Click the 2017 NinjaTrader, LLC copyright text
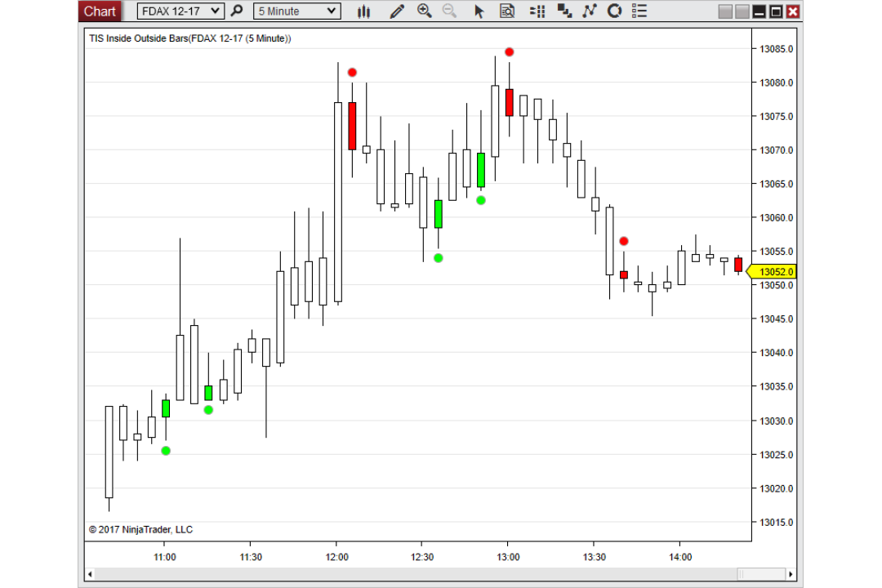This screenshot has width=882, height=588. 140,529
